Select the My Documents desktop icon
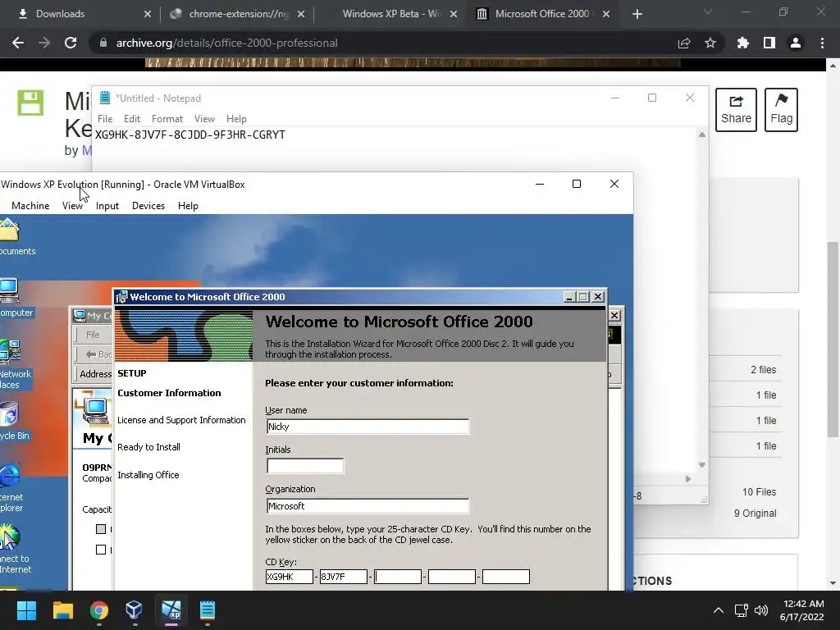The height and width of the screenshot is (630, 840). pyautogui.click(x=11, y=237)
